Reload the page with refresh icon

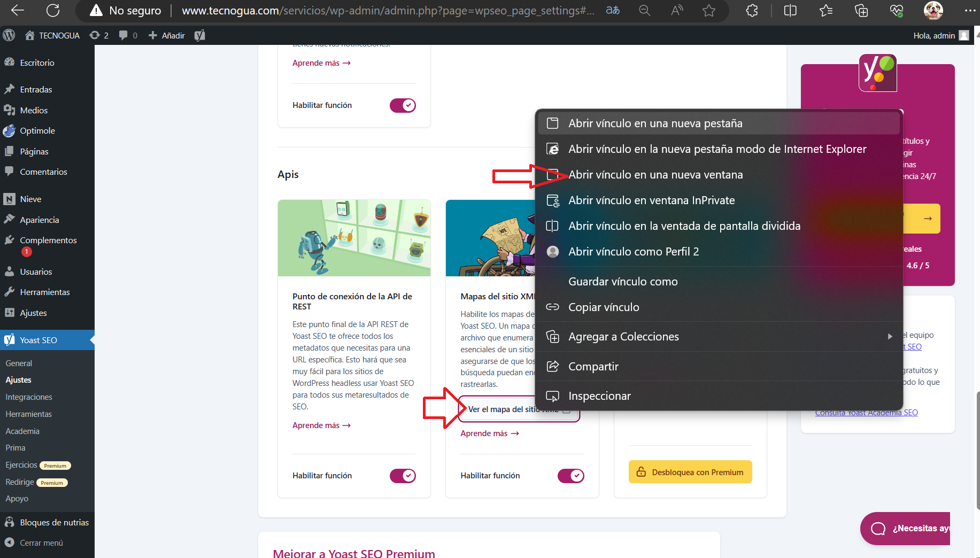[53, 10]
